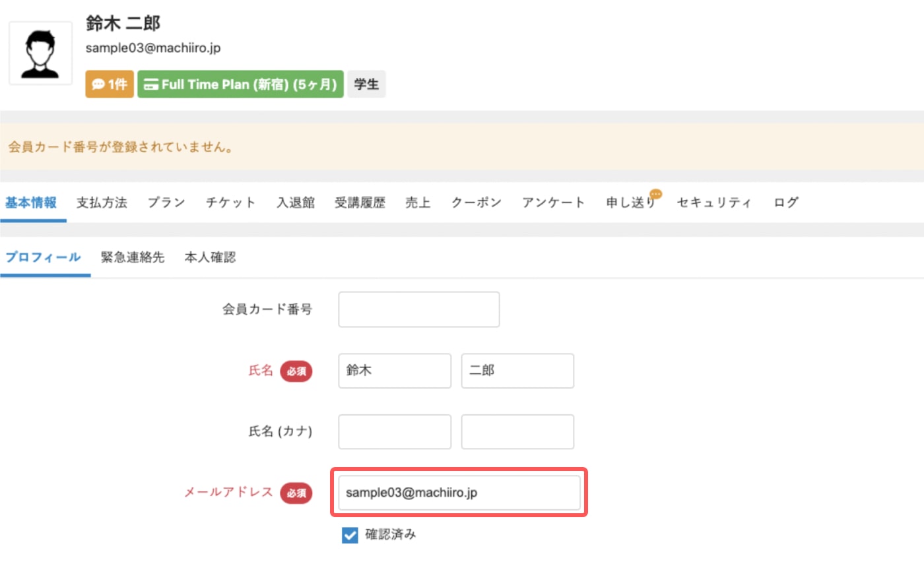The height and width of the screenshot is (564, 924).
Task: Switch to the 基本情報 tab
Action: pyautogui.click(x=31, y=203)
